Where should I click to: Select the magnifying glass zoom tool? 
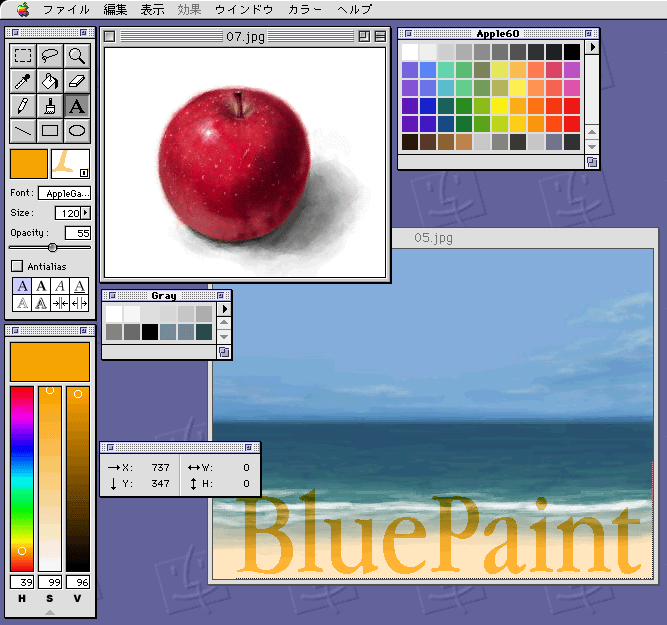(77, 56)
